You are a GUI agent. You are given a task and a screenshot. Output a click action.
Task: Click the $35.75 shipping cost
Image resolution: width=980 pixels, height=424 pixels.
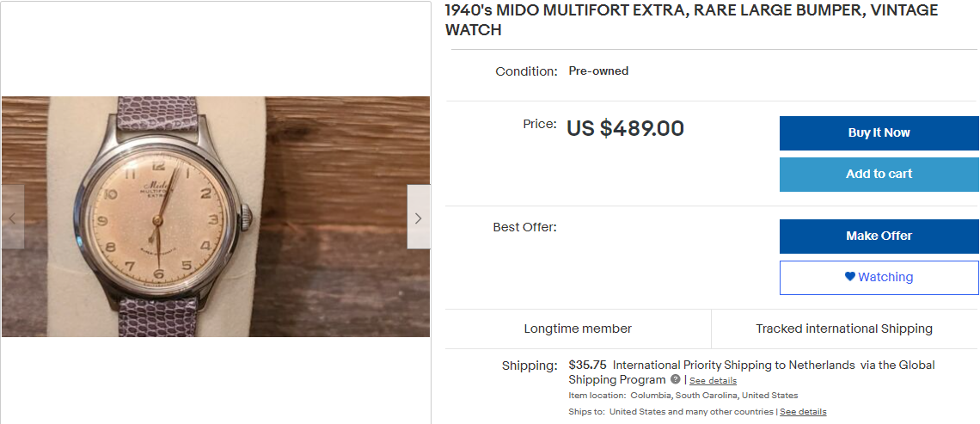pyautogui.click(x=587, y=365)
